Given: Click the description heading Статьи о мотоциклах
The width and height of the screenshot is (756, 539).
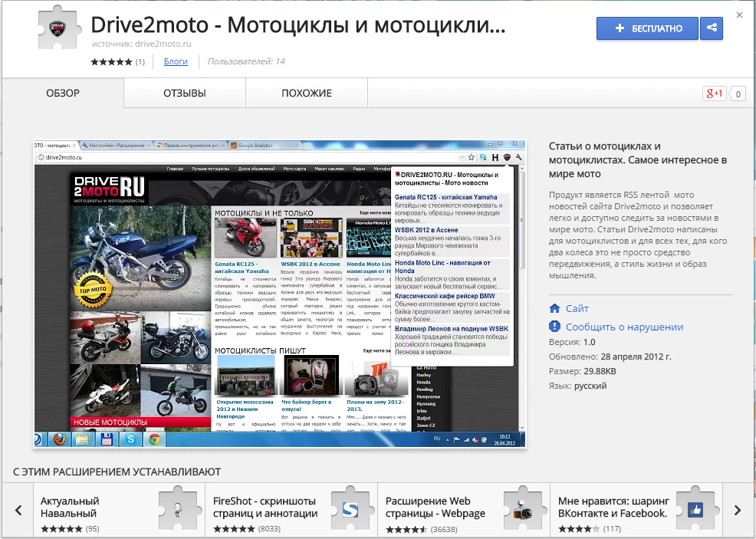Looking at the screenshot, I should pyautogui.click(x=638, y=160).
